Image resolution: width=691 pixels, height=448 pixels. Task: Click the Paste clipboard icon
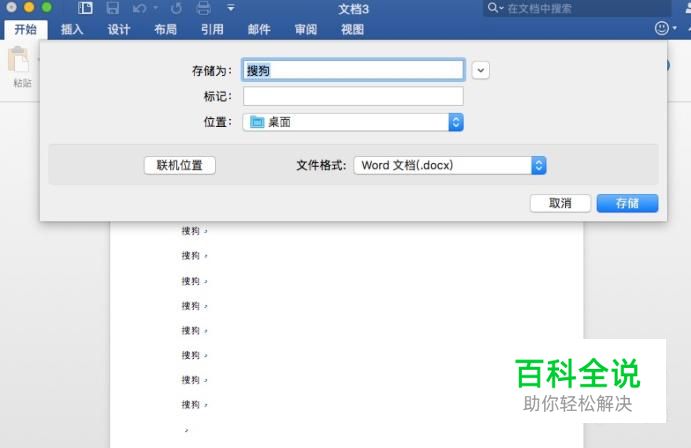(19, 60)
